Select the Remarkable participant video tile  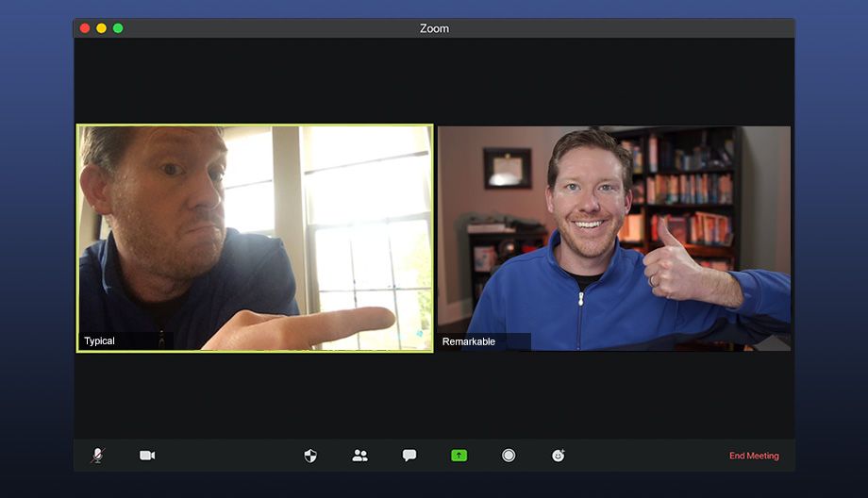[614, 238]
